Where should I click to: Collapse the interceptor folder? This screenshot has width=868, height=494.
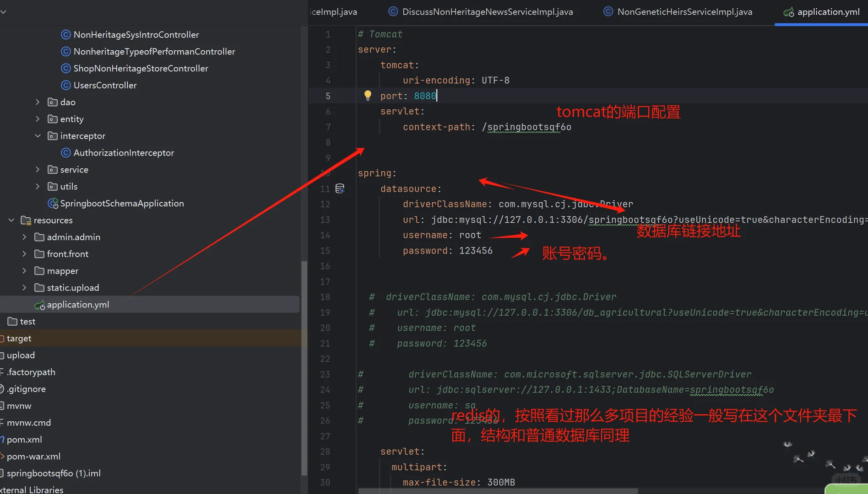pyautogui.click(x=38, y=136)
